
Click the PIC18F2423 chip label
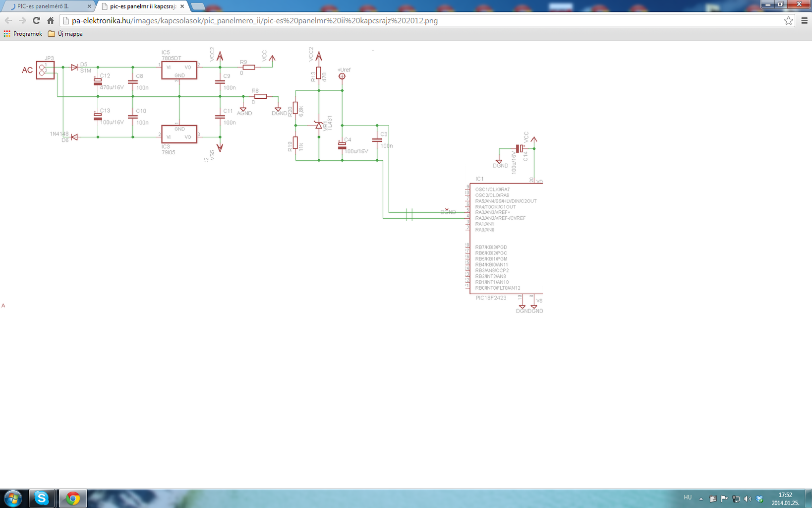491,298
